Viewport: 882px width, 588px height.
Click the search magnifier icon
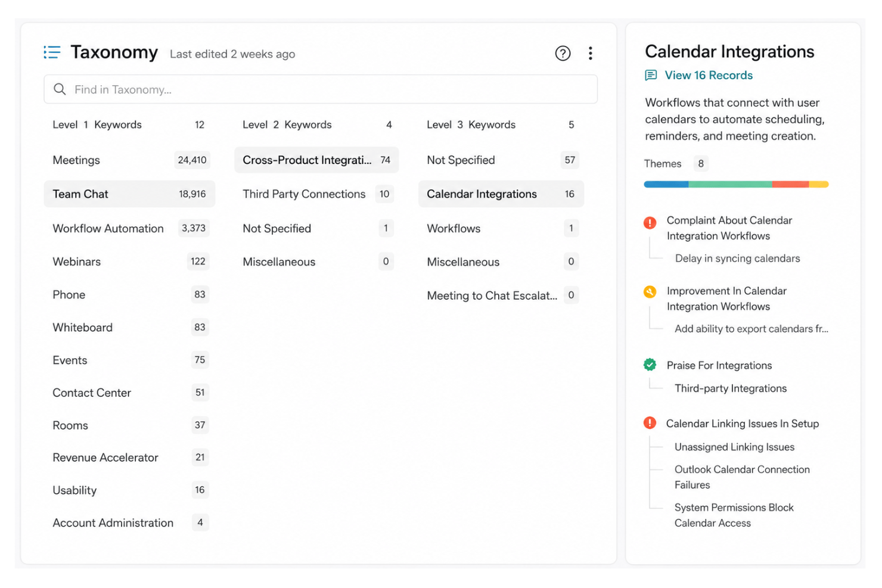(60, 89)
